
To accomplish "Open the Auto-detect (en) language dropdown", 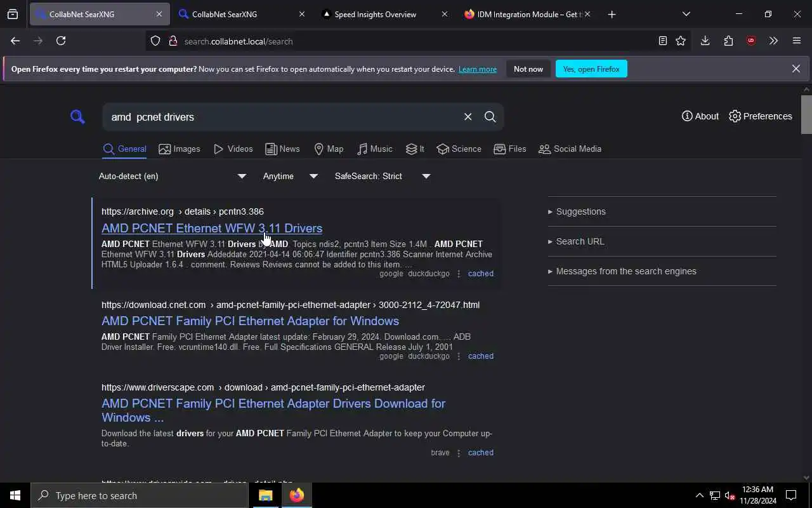I will pyautogui.click(x=172, y=177).
